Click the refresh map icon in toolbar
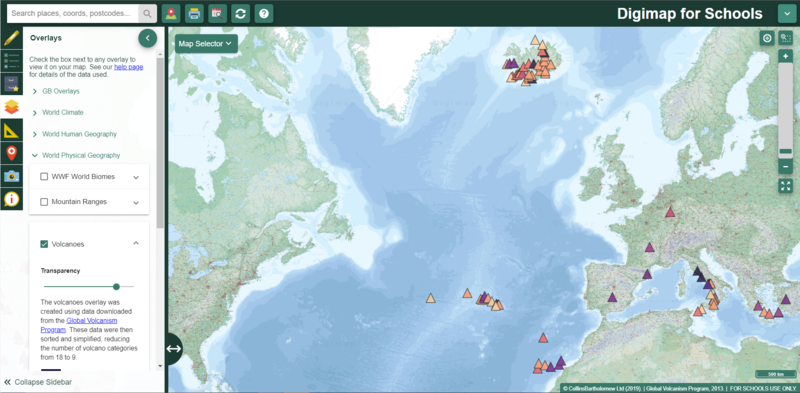 241,14
